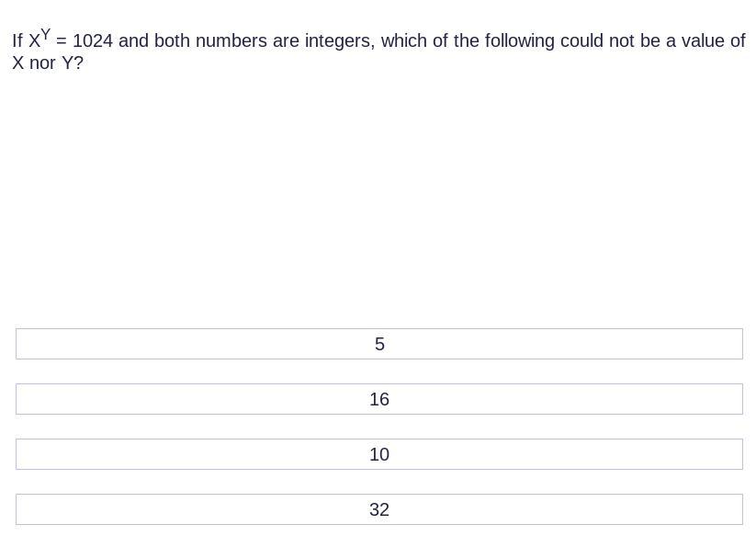The height and width of the screenshot is (559, 756).
Task: Click the left edge of the 16 answer box
Action: tap(19, 399)
